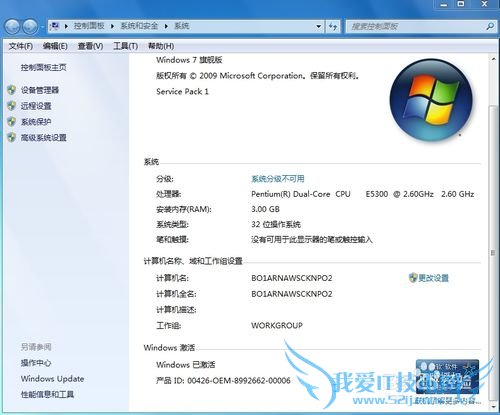Open the 工具(T) menu
Screen dimensions: 500x415
(x=125, y=46)
